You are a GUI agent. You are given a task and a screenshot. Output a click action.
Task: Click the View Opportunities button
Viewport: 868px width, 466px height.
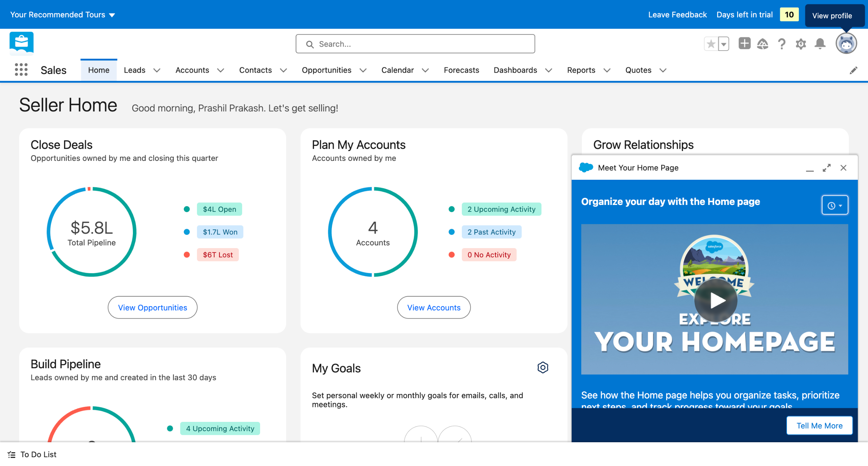(153, 307)
